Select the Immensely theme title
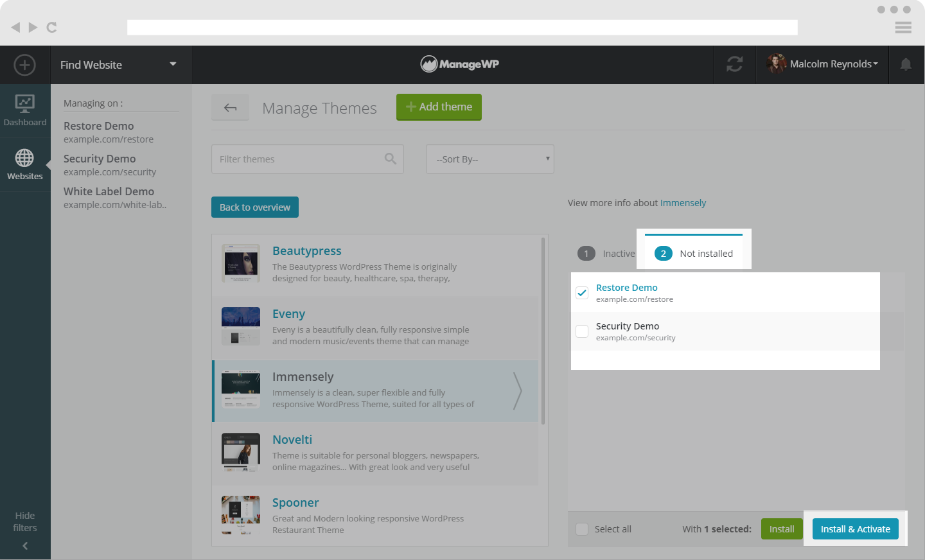The width and height of the screenshot is (925, 560). click(303, 377)
